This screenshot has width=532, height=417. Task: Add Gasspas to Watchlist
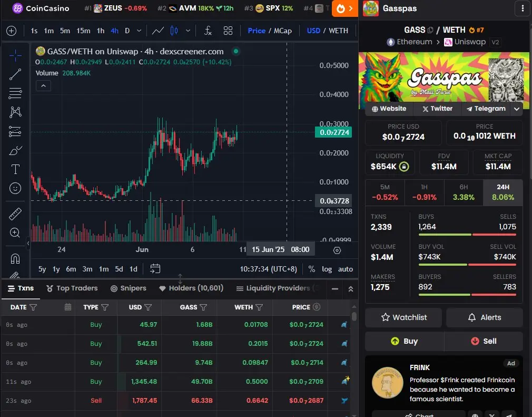(403, 317)
